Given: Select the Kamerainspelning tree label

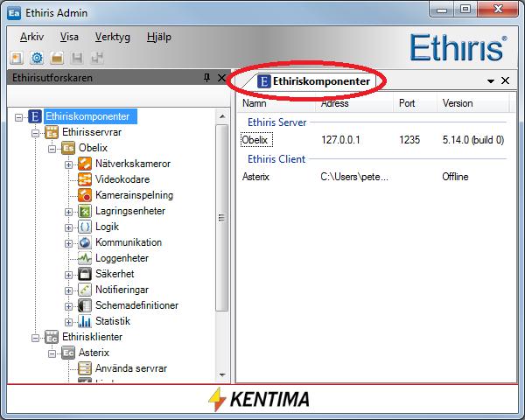Looking at the screenshot, I should [134, 195].
